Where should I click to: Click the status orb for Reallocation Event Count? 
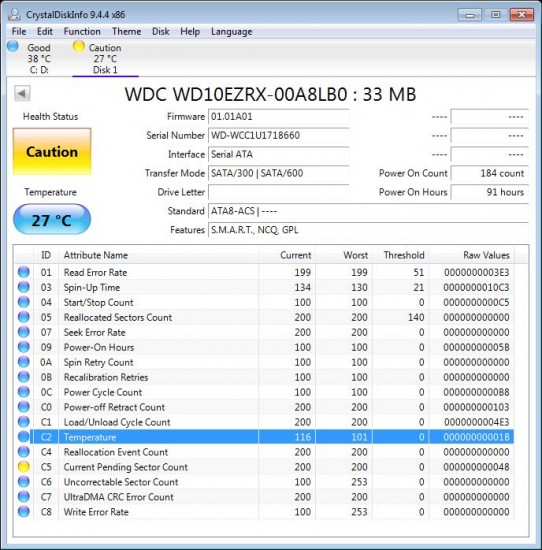24,452
